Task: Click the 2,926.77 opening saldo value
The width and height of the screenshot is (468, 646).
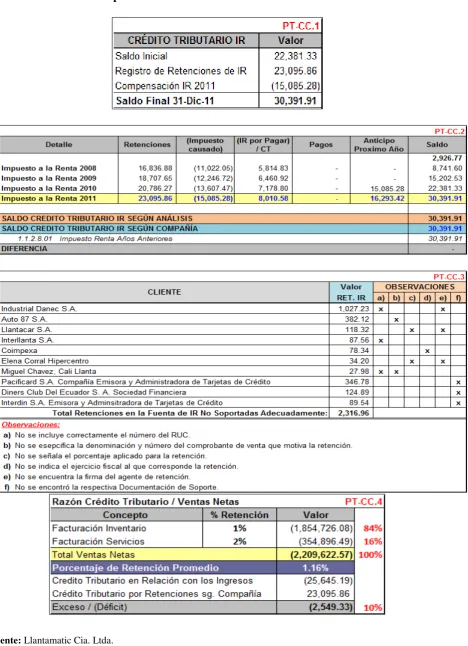Action: pos(447,158)
